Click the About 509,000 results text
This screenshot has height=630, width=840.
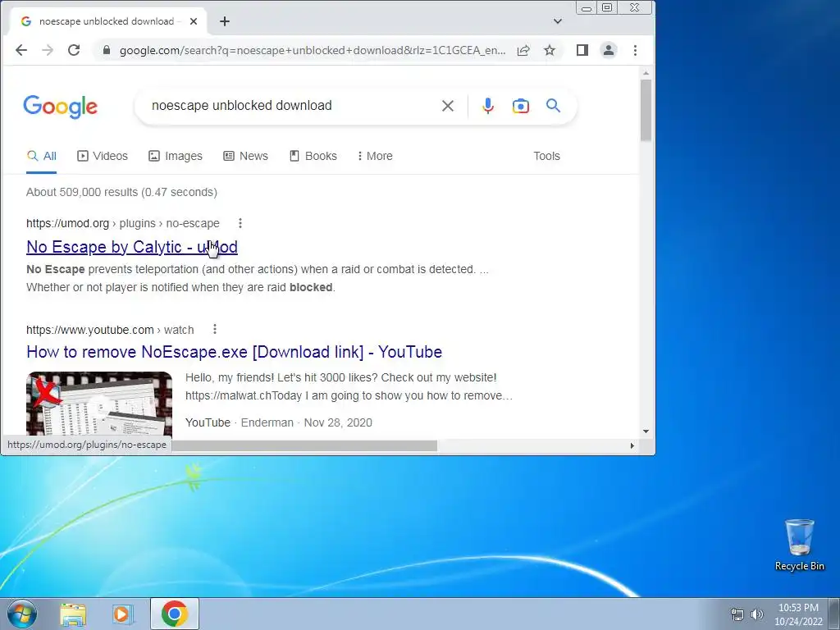[121, 192]
